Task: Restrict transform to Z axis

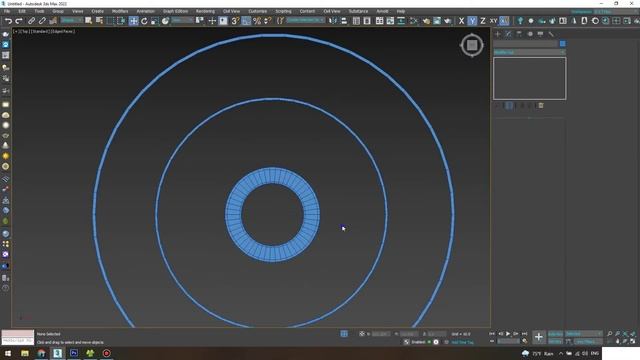Action: (x=483, y=21)
